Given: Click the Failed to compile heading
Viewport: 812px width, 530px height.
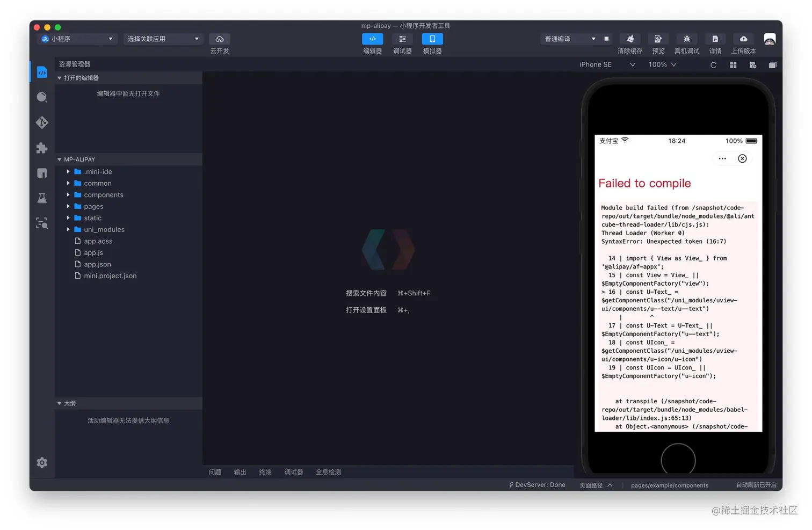Looking at the screenshot, I should coord(644,183).
